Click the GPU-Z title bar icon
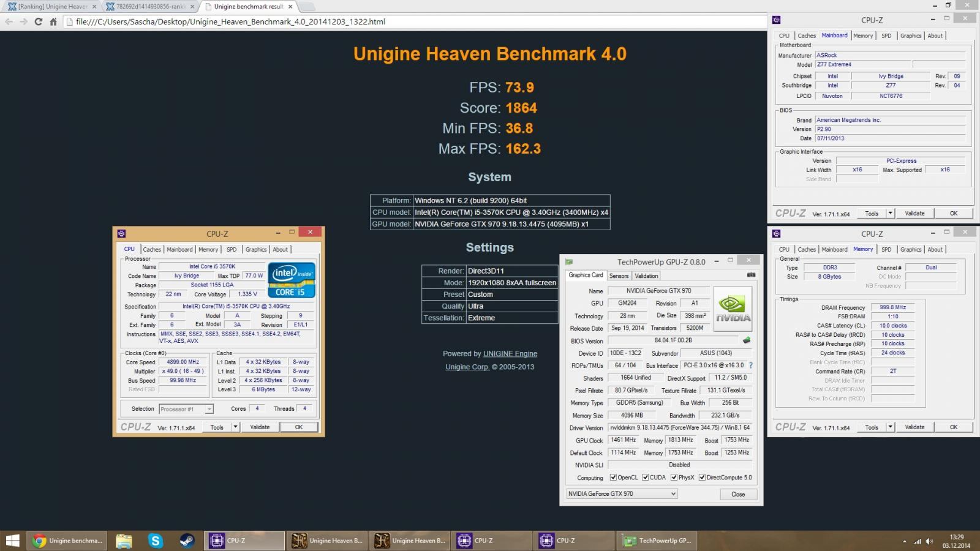The image size is (980, 551). point(568,261)
